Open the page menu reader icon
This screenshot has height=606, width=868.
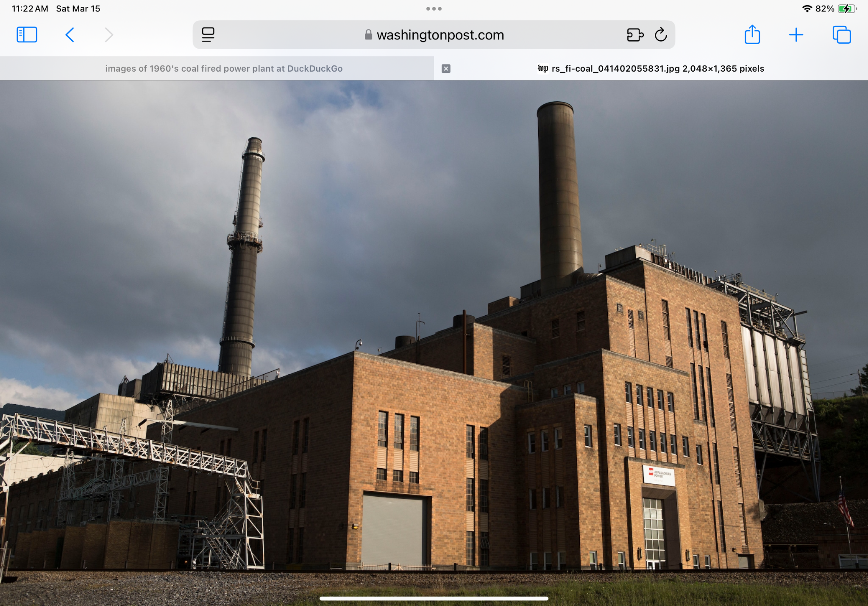(x=208, y=35)
